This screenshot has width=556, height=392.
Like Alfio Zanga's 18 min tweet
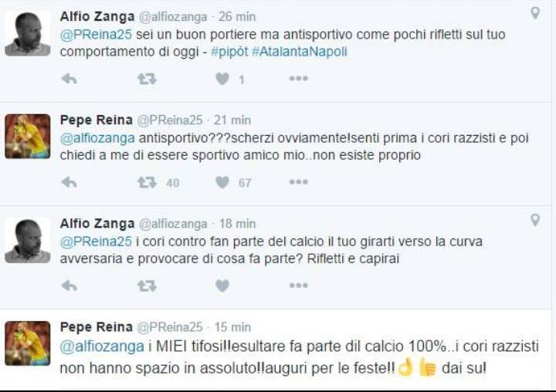point(222,286)
